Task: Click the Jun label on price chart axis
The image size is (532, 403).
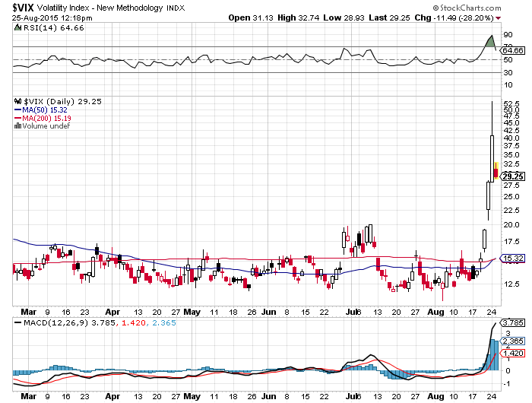Action: 269,312
